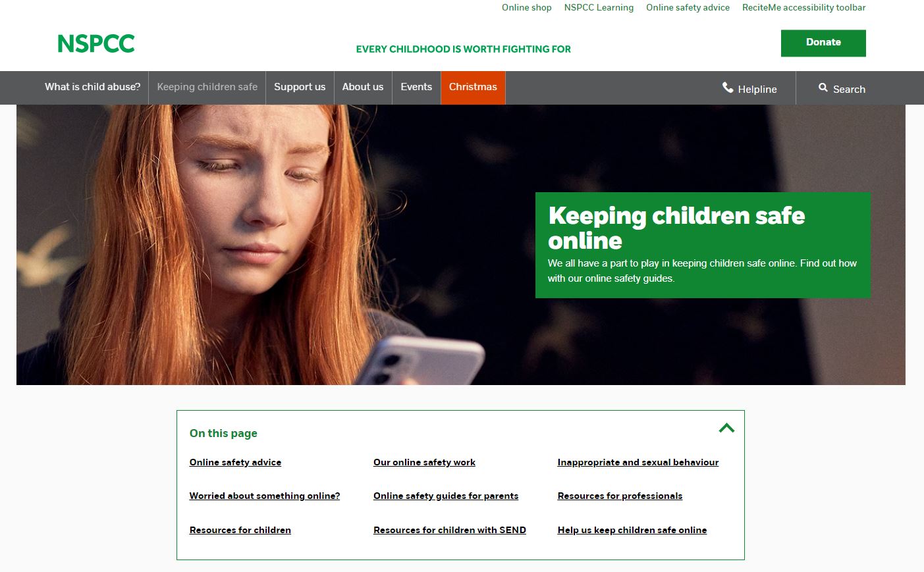Jump to Resources for children with SEND
The width and height of the screenshot is (924, 572).
tap(450, 530)
